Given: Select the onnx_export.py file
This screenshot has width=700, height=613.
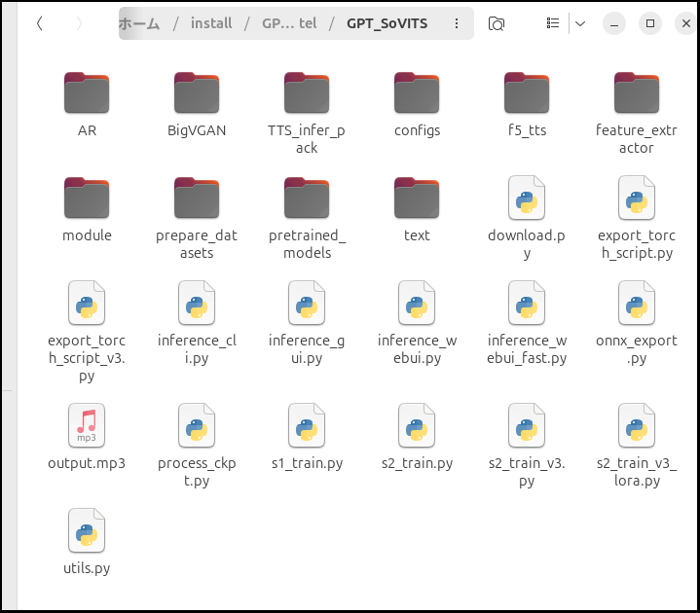Looking at the screenshot, I should click(637, 304).
